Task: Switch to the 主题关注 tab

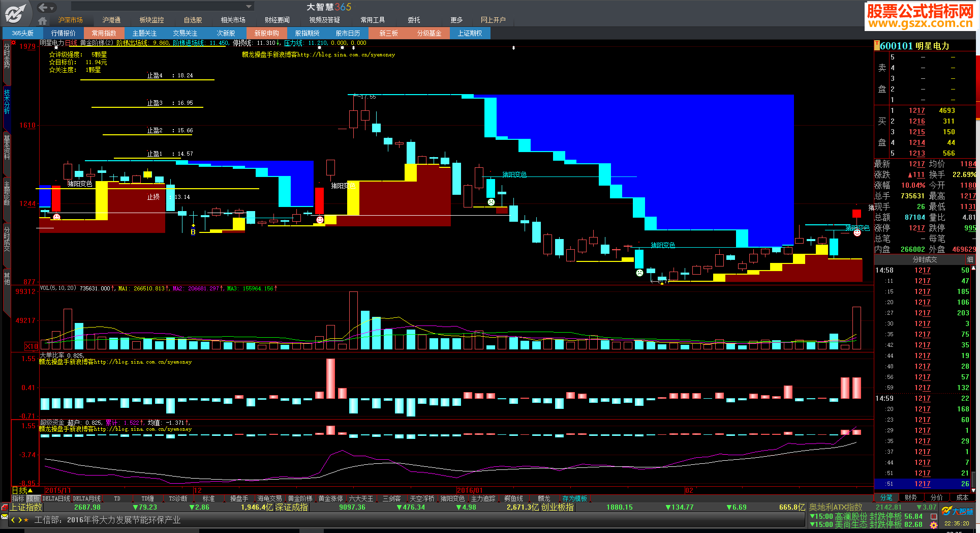Action: coord(144,33)
